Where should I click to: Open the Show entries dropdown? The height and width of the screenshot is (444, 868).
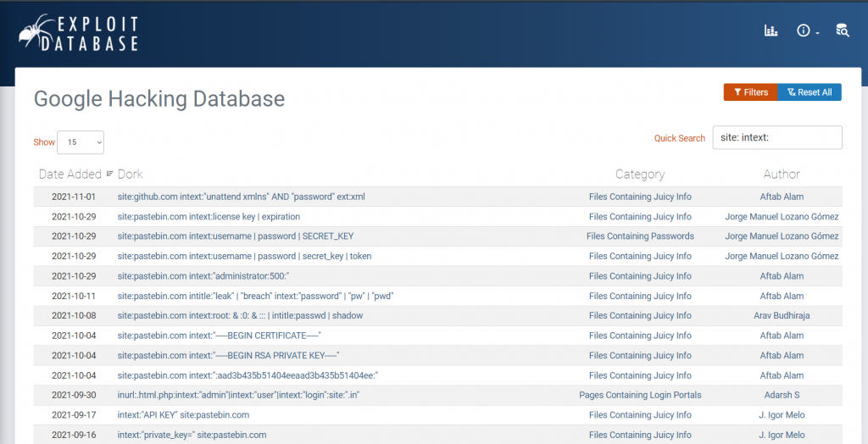pos(81,142)
